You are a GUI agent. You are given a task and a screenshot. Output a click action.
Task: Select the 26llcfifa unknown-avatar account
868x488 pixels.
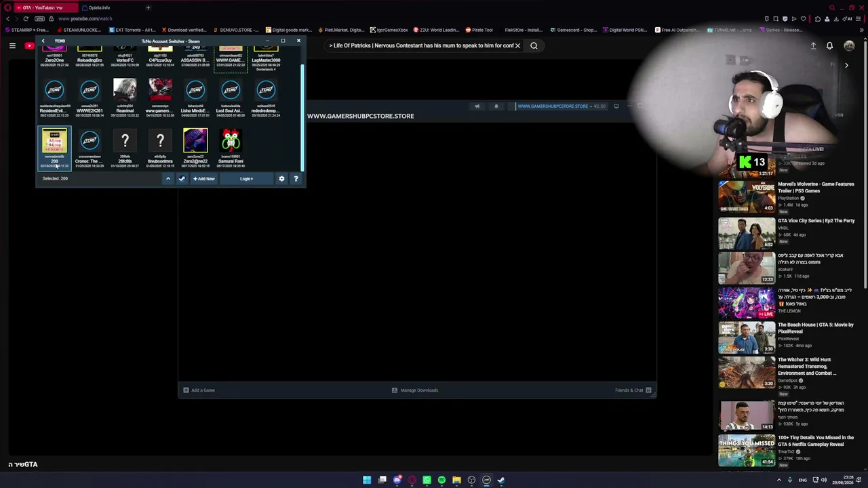(x=125, y=149)
